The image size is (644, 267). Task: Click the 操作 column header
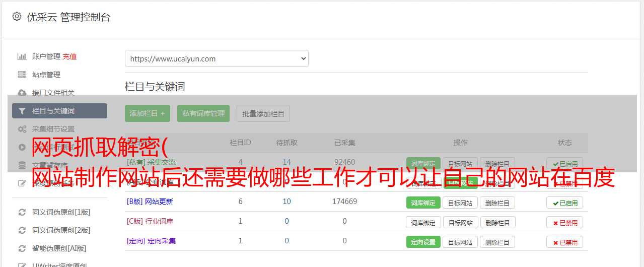[460, 143]
